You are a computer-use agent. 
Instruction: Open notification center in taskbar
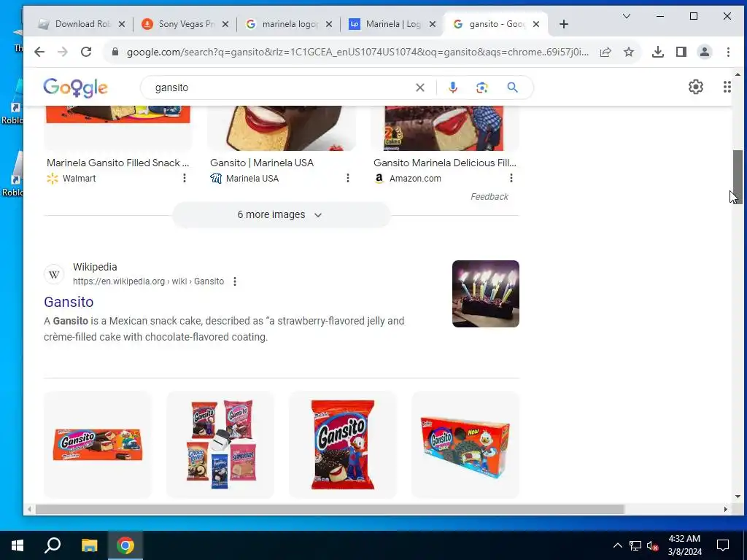click(x=723, y=545)
